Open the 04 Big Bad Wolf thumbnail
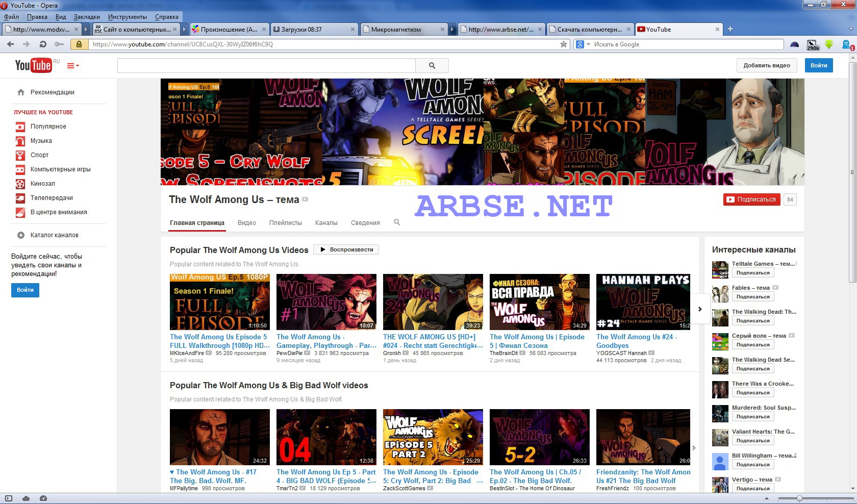Viewport: 857px width, 504px height. (326, 437)
